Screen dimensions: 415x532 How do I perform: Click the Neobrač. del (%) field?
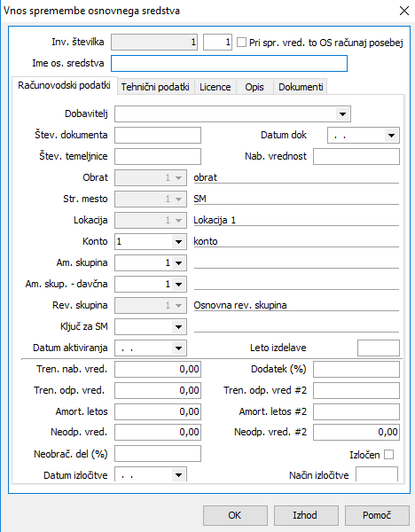pos(158,454)
